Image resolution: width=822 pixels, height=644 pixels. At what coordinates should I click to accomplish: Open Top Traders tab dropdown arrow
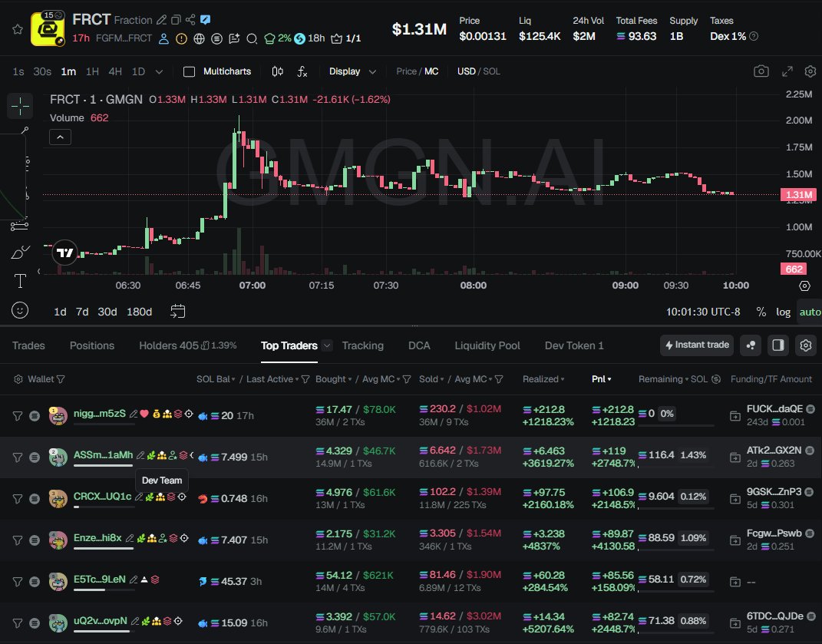click(327, 345)
